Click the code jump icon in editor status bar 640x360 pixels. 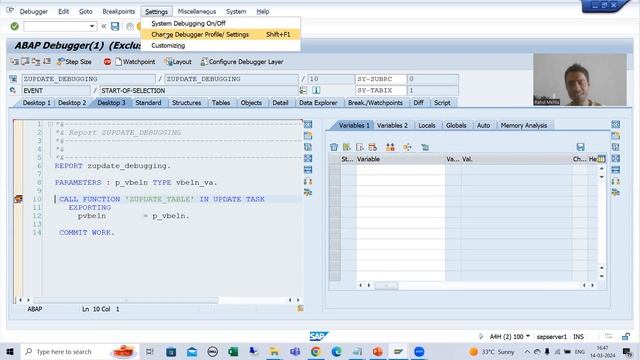pos(300,309)
